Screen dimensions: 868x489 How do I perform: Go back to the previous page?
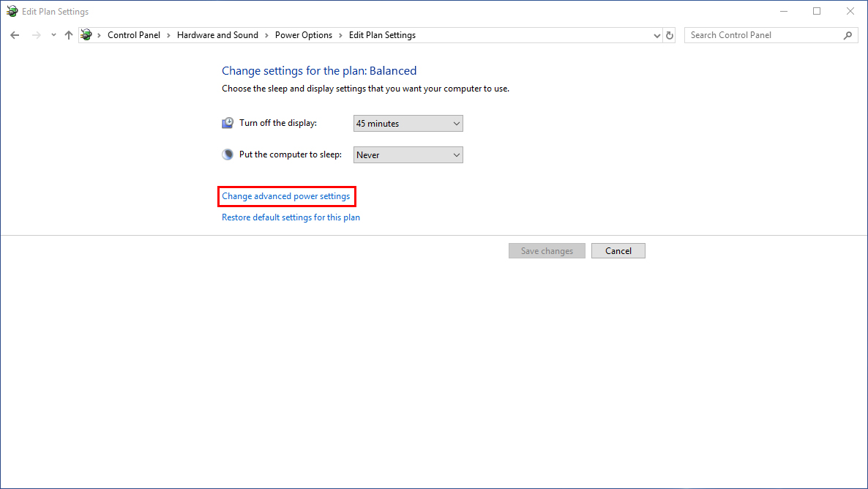[15, 35]
